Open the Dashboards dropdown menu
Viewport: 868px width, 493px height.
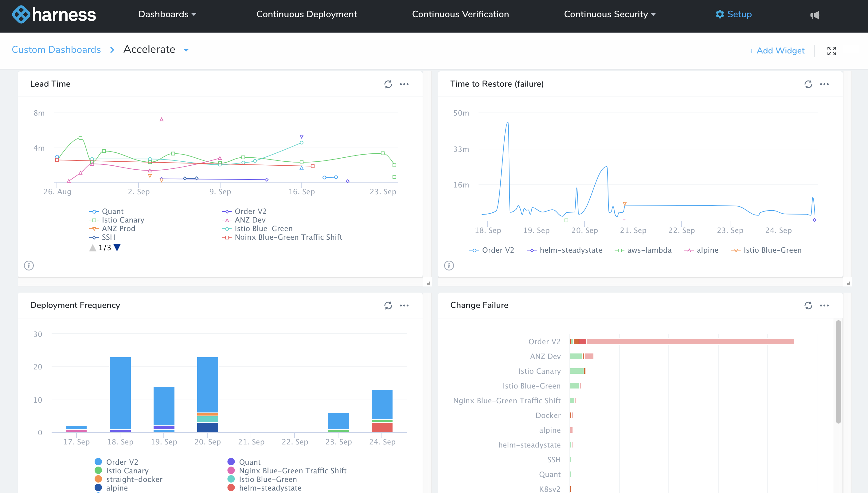pos(167,14)
